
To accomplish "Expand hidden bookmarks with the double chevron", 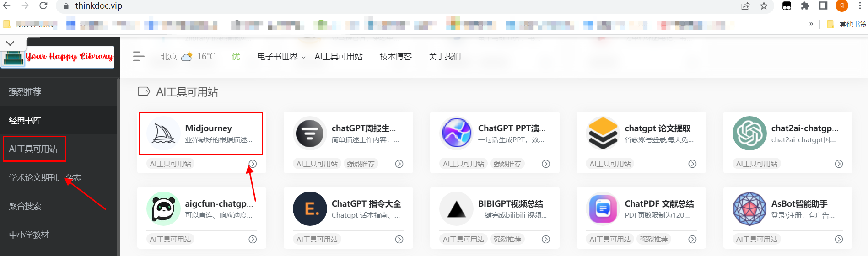I will tap(811, 24).
